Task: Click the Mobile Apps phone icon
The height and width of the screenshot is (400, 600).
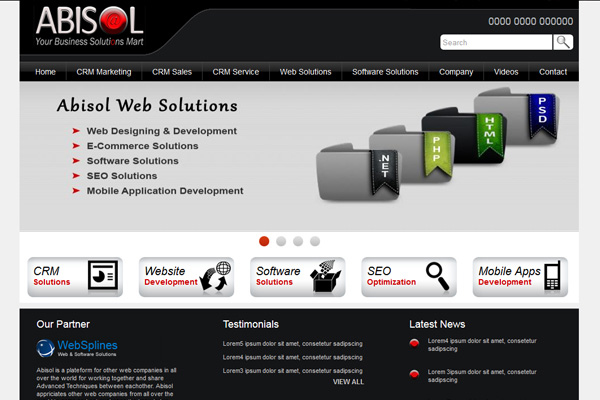Action: click(553, 276)
